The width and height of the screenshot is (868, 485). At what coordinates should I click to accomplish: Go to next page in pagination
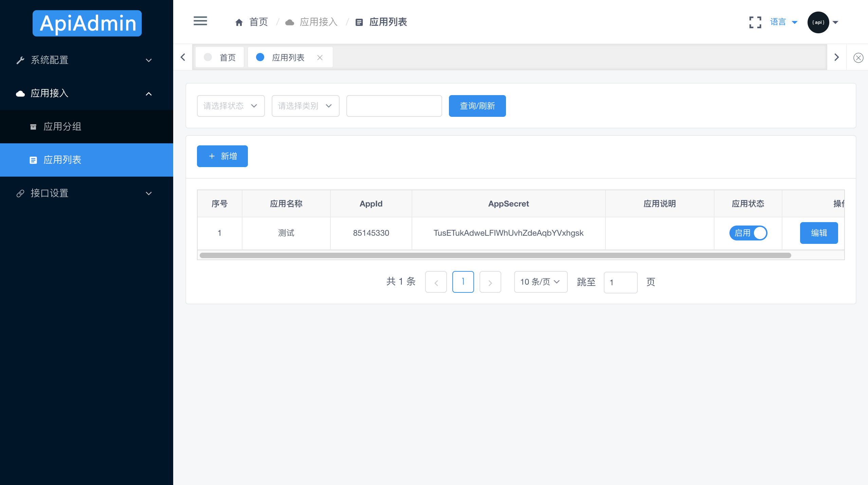tap(490, 282)
